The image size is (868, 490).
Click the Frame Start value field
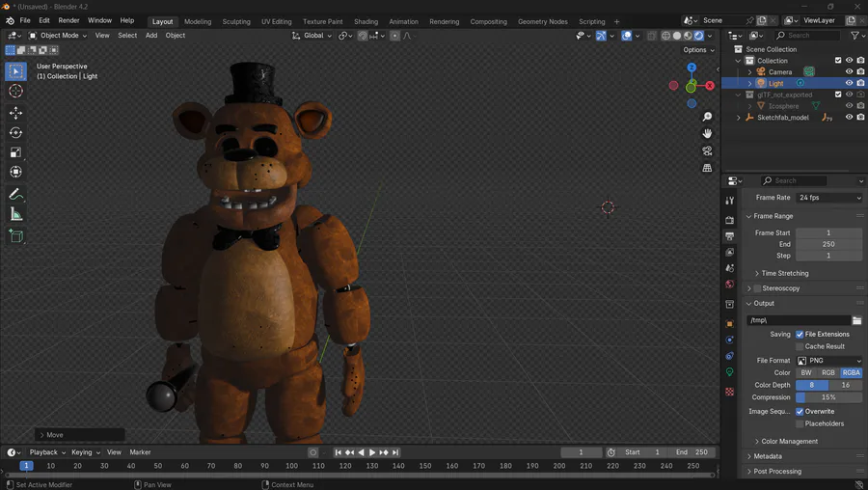click(x=828, y=233)
